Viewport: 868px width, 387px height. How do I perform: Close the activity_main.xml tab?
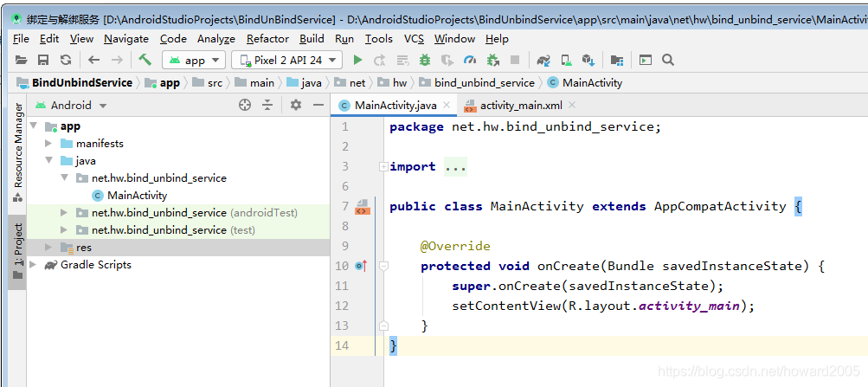pyautogui.click(x=572, y=106)
